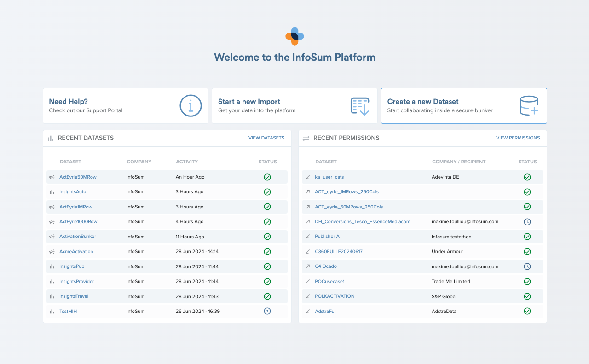The image size is (589, 364).
Task: Click the bar chart icon beside InsightsPub
Action: pos(52,266)
